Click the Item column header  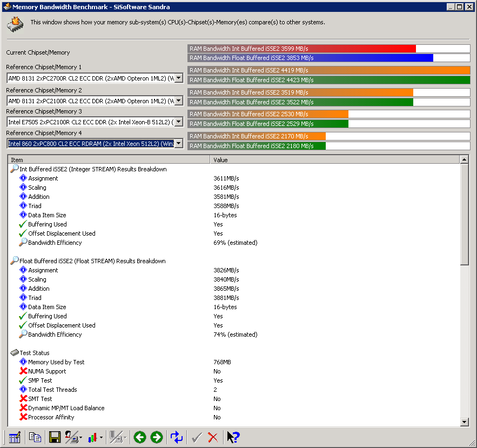click(109, 160)
